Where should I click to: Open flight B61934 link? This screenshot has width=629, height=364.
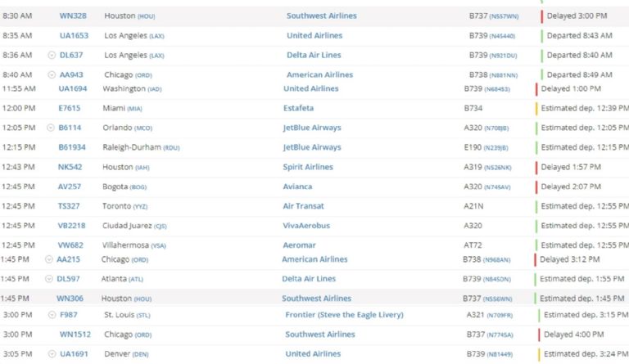72,147
